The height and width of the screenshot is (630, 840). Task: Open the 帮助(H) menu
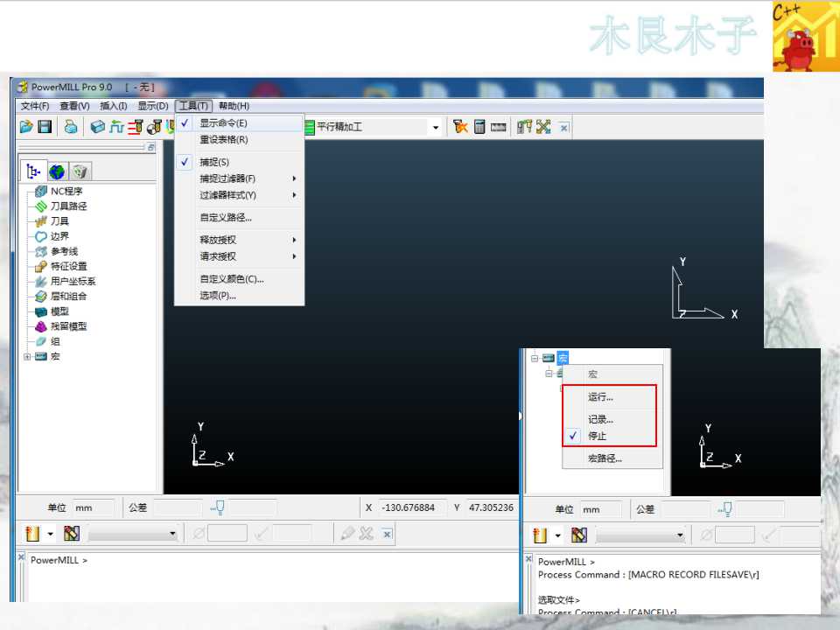(234, 106)
